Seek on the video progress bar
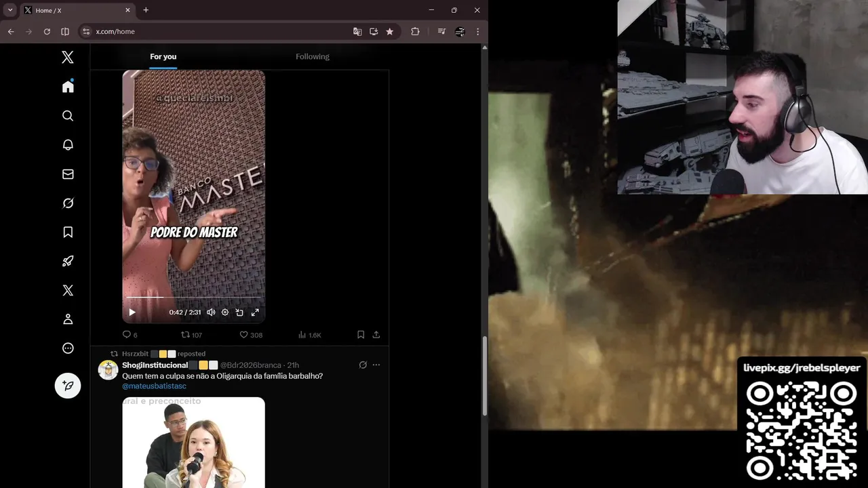Image resolution: width=868 pixels, height=488 pixels. [193, 297]
